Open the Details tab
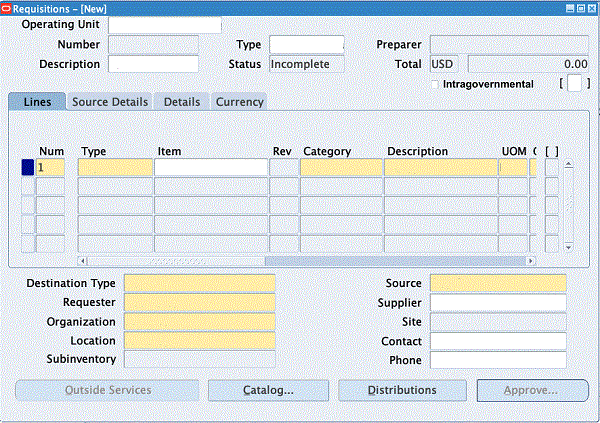 coord(182,102)
